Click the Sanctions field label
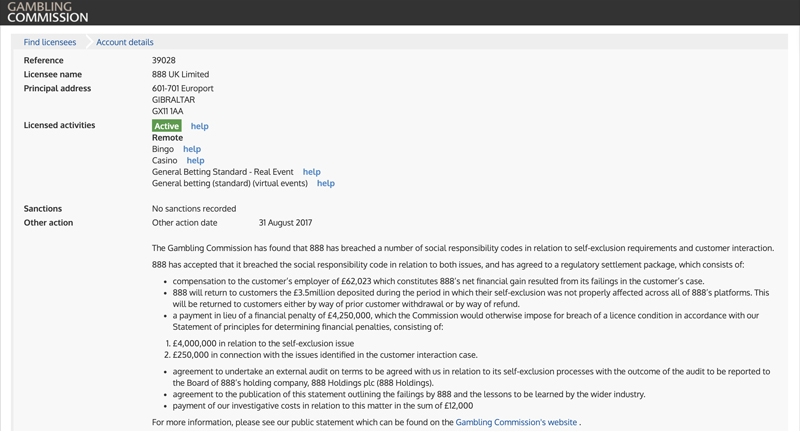Screen dimensions: 800x440 tap(43, 208)
